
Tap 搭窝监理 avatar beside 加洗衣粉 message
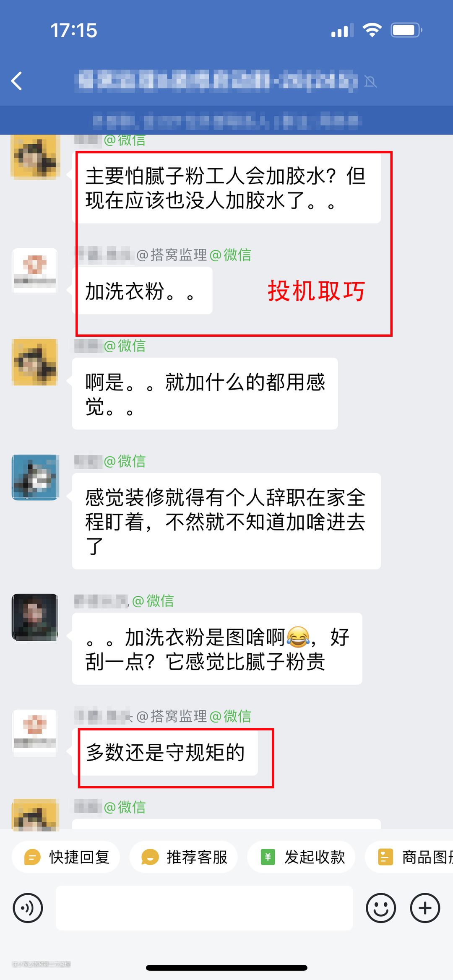tap(35, 271)
